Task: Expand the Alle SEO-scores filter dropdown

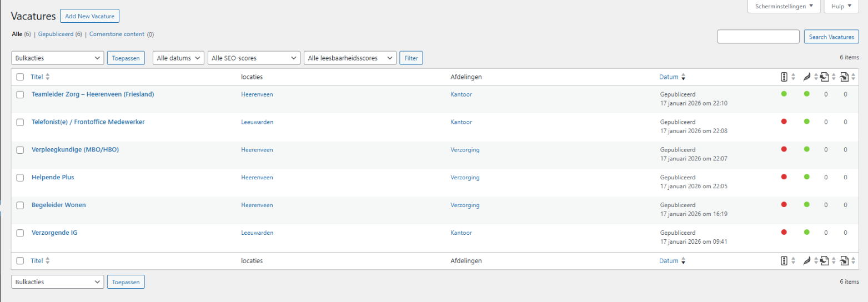Action: 254,58
